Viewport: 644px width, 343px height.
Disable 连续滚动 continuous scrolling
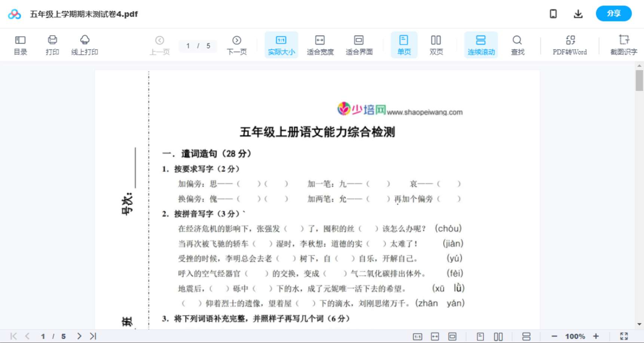(481, 45)
